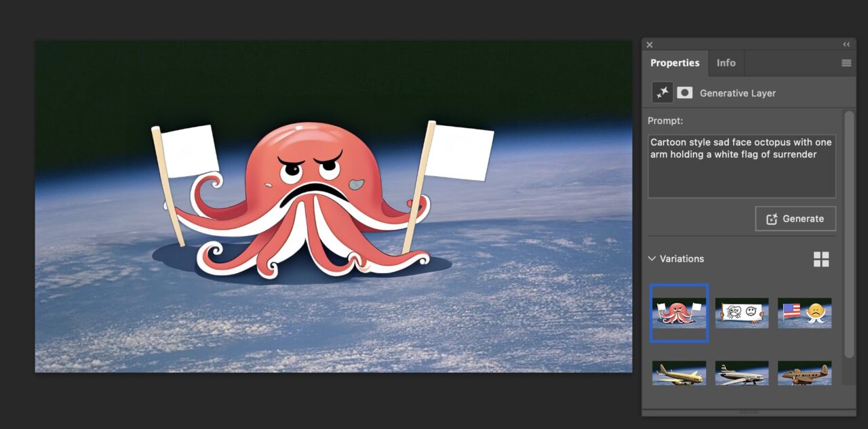Choose the sketch drawing sign variation

tap(742, 313)
